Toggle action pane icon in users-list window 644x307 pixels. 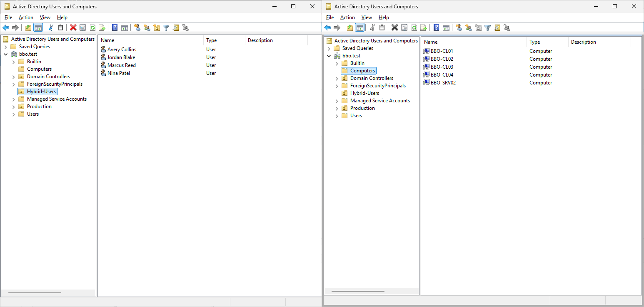pos(125,27)
